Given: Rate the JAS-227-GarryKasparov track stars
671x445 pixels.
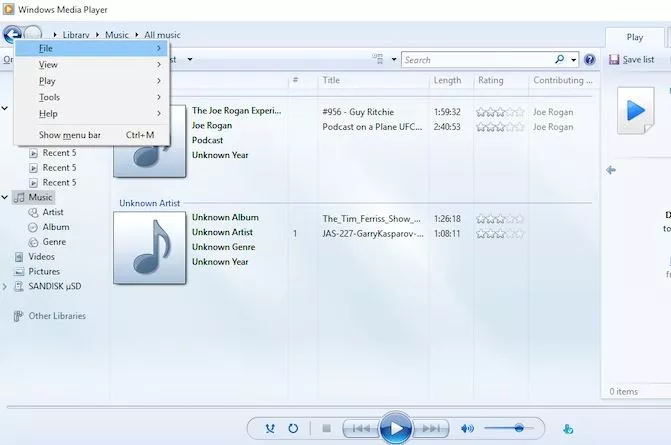Looking at the screenshot, I should point(500,234).
